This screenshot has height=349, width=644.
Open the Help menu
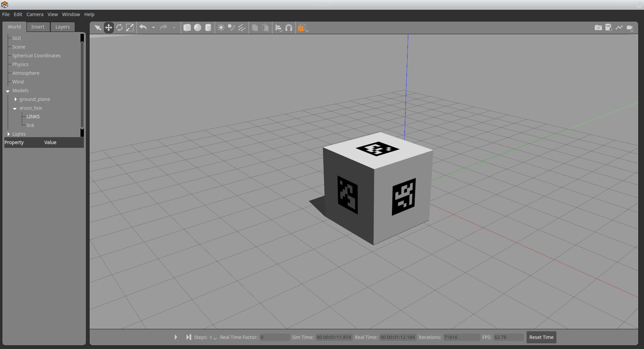click(89, 14)
